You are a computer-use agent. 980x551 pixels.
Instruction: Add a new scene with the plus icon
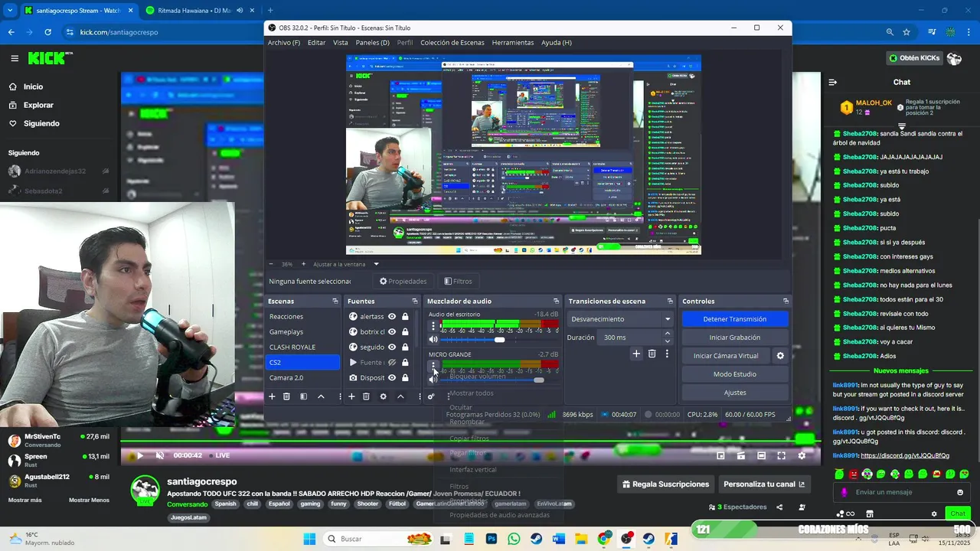(271, 396)
